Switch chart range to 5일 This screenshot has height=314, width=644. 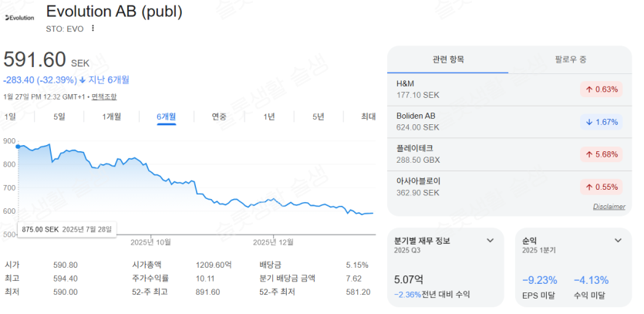tap(59, 116)
